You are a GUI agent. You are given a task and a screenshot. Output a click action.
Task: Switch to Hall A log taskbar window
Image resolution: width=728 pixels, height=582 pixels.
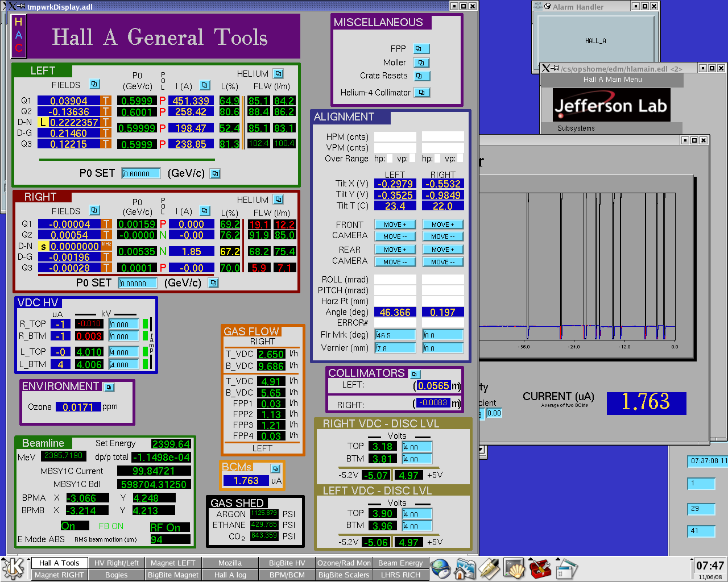pyautogui.click(x=230, y=575)
